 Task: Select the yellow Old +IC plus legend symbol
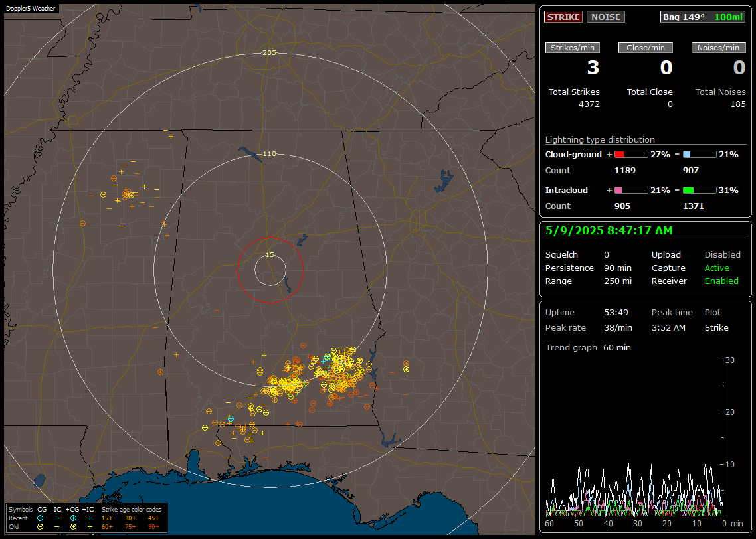click(x=90, y=527)
